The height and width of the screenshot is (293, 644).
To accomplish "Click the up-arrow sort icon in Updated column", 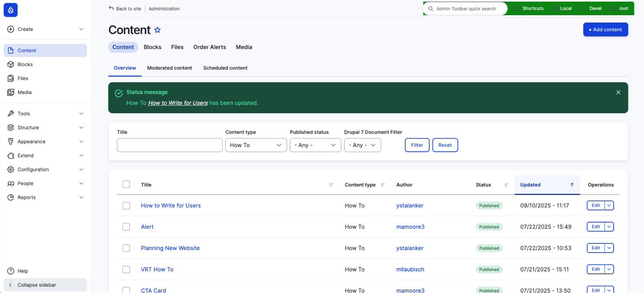I will click(x=572, y=185).
